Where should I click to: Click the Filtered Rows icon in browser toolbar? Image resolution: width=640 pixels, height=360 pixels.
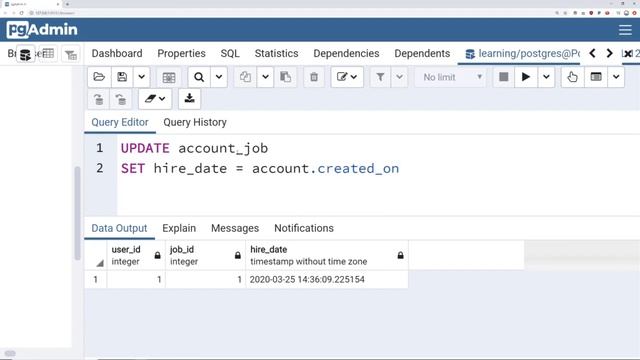click(71, 54)
